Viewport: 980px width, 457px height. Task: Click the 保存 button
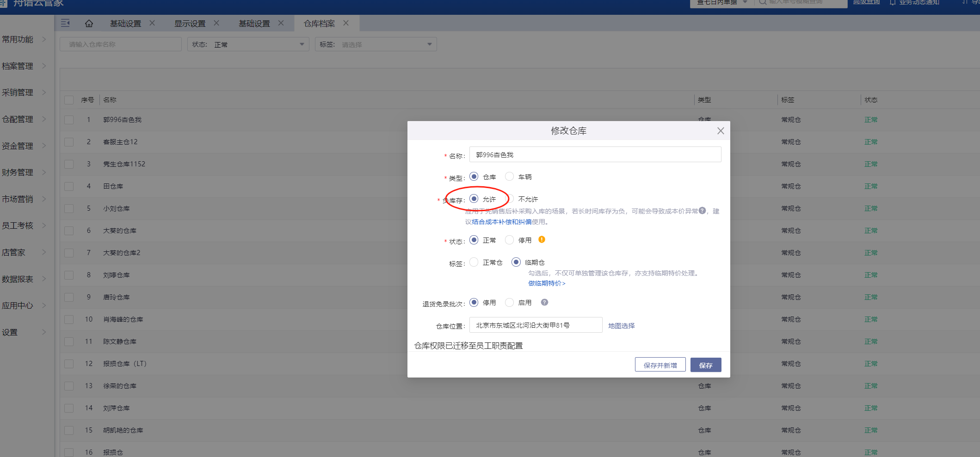click(x=705, y=365)
